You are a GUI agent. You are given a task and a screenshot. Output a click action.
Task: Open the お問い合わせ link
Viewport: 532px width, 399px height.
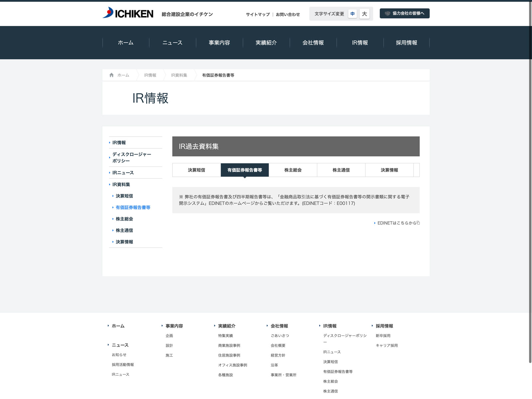click(288, 14)
